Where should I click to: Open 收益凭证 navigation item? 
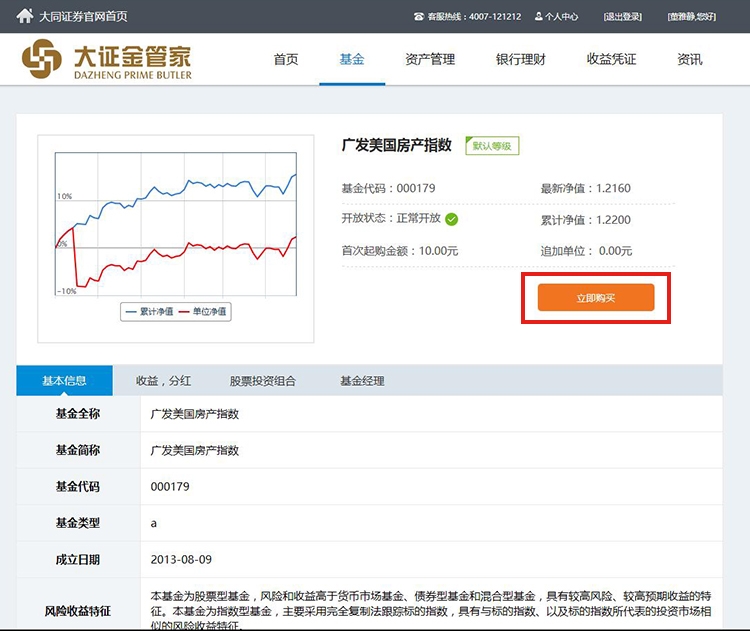point(611,59)
